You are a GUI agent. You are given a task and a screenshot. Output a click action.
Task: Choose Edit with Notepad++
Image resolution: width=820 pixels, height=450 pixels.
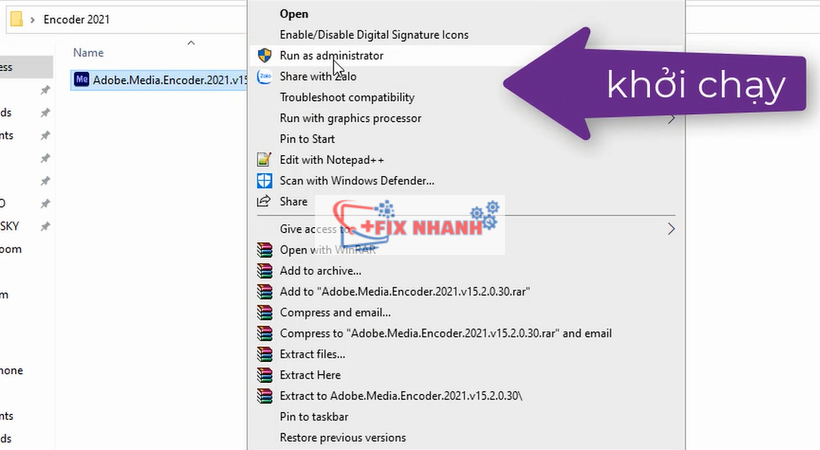pyautogui.click(x=332, y=160)
